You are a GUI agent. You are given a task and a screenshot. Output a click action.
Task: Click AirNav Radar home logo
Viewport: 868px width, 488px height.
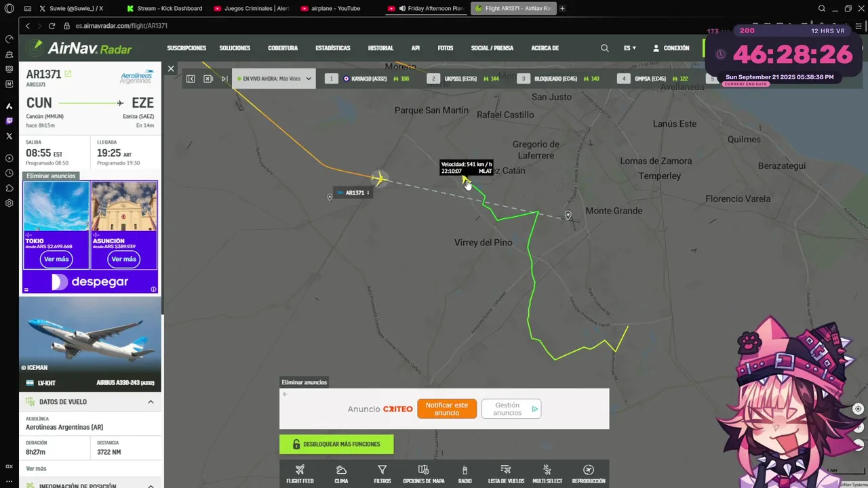79,48
